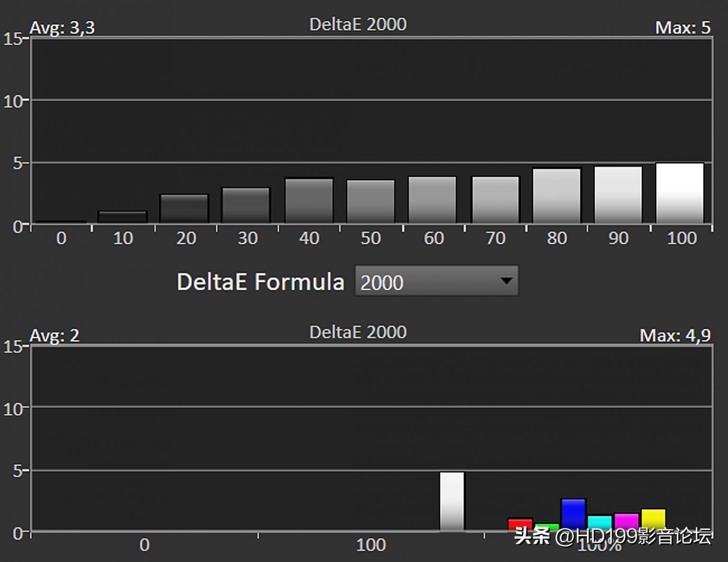The image size is (728, 562).
Task: Click the 10 percent grayscale bar
Action: pos(123,217)
